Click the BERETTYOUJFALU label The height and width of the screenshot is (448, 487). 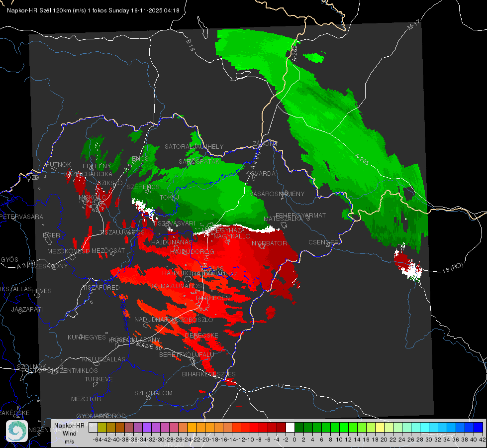coord(187,354)
